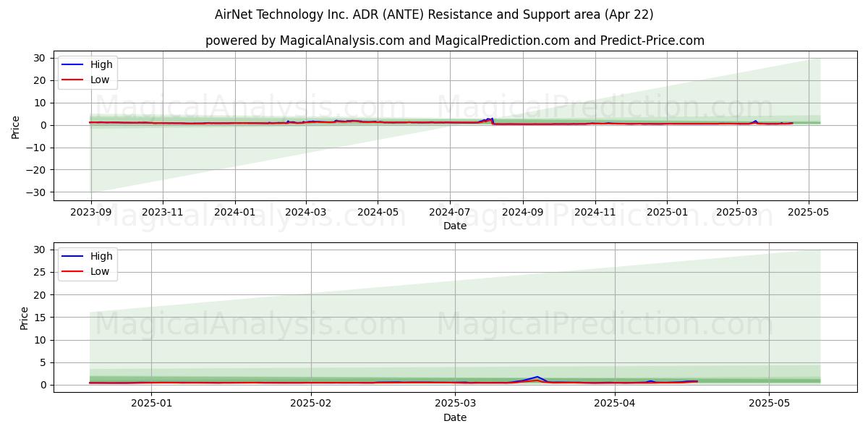Viewport: 868px width, 434px height.
Task: Click the top chart x-axis label '2024-07'
Action: pos(450,213)
